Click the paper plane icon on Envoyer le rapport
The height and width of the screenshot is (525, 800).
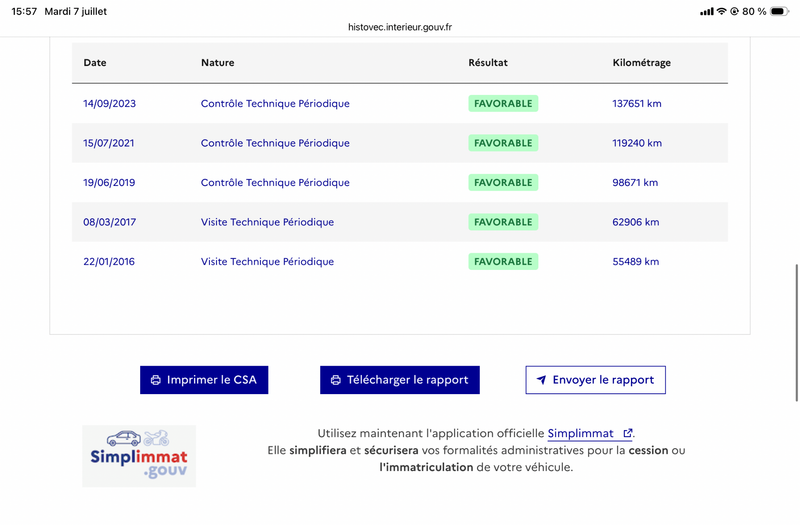tap(541, 380)
